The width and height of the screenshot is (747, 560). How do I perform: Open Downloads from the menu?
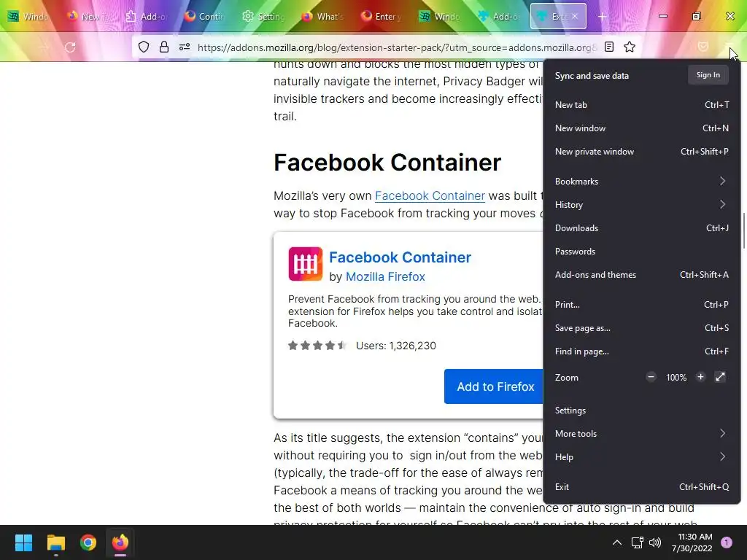[x=642, y=227]
